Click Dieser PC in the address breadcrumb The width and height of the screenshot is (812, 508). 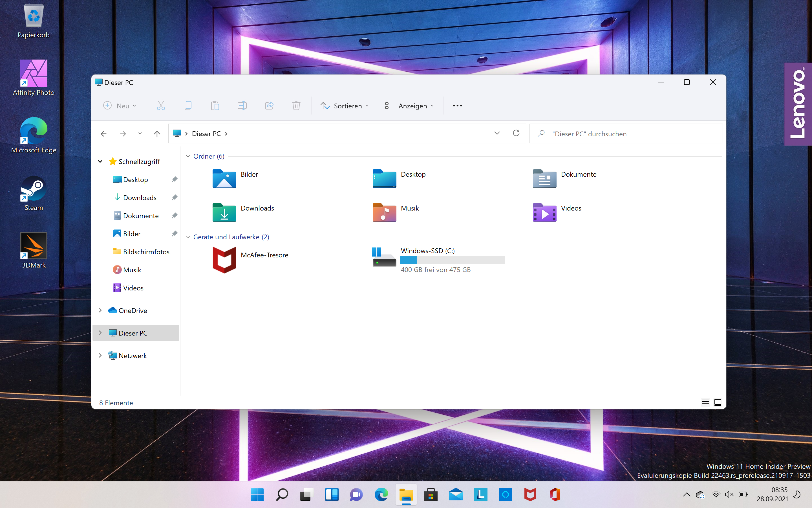click(206, 134)
